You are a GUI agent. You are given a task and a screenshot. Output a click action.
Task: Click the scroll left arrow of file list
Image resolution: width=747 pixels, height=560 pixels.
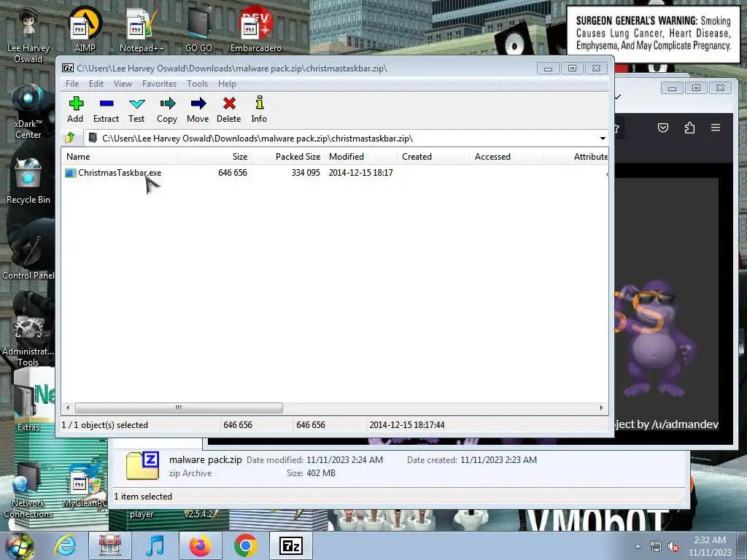tap(68, 408)
